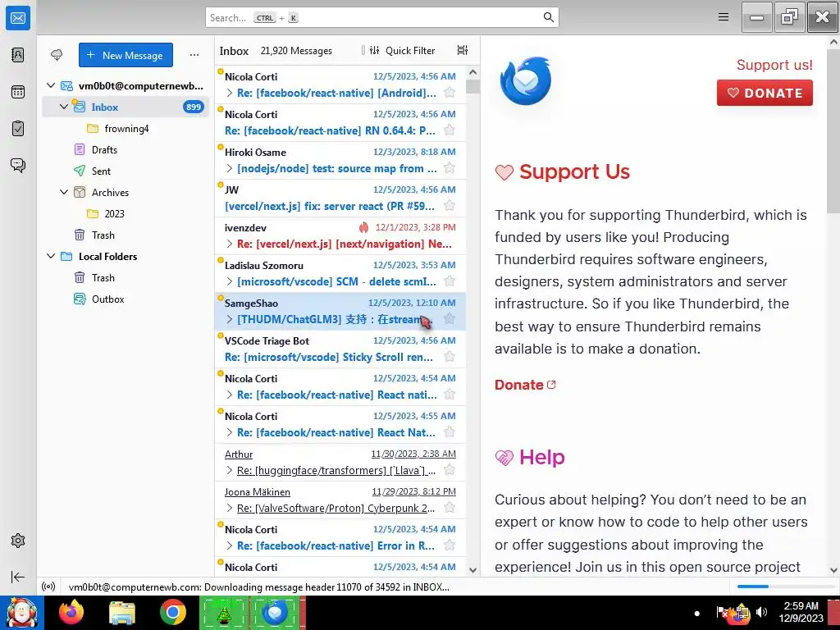The image size is (840, 630).
Task: Select the Drafts folder
Action: point(126,149)
